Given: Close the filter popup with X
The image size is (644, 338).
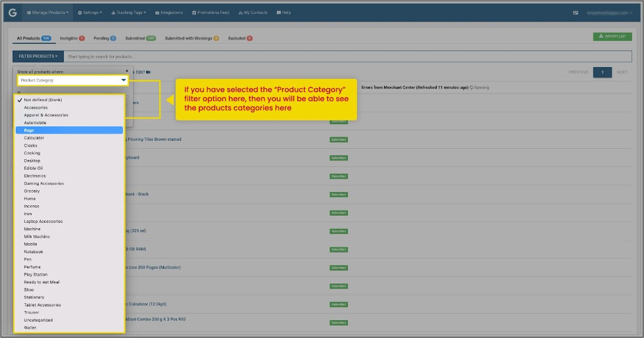Looking at the screenshot, I should click(x=127, y=70).
